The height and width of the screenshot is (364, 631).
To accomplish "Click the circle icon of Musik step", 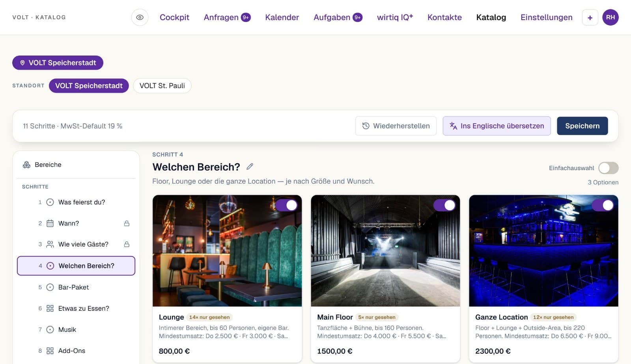I will coord(50,330).
